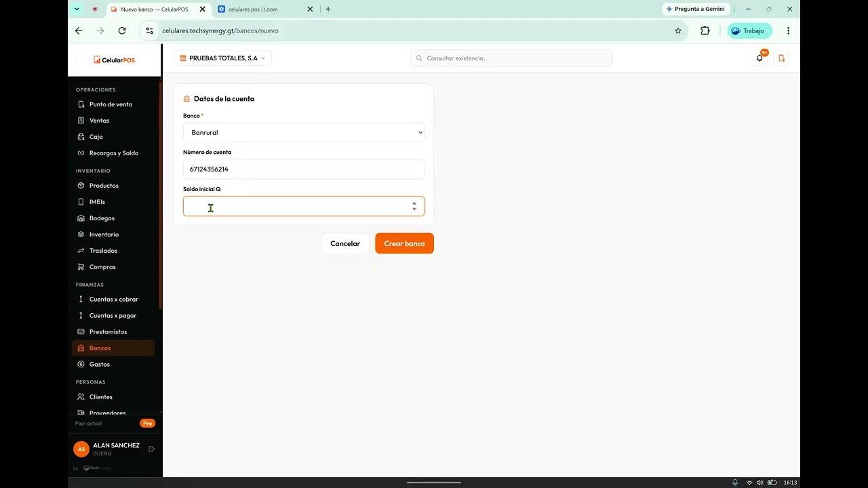Click the Cuentas x cobrar icon
The height and width of the screenshot is (488, 868).
pos(81,300)
